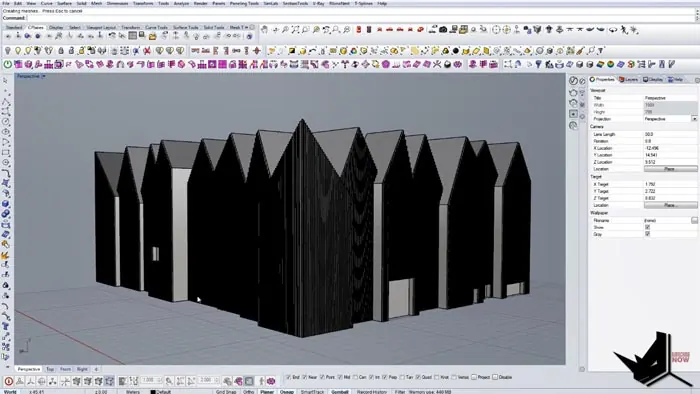Toggle the Int osnap checkbox

coord(371,377)
